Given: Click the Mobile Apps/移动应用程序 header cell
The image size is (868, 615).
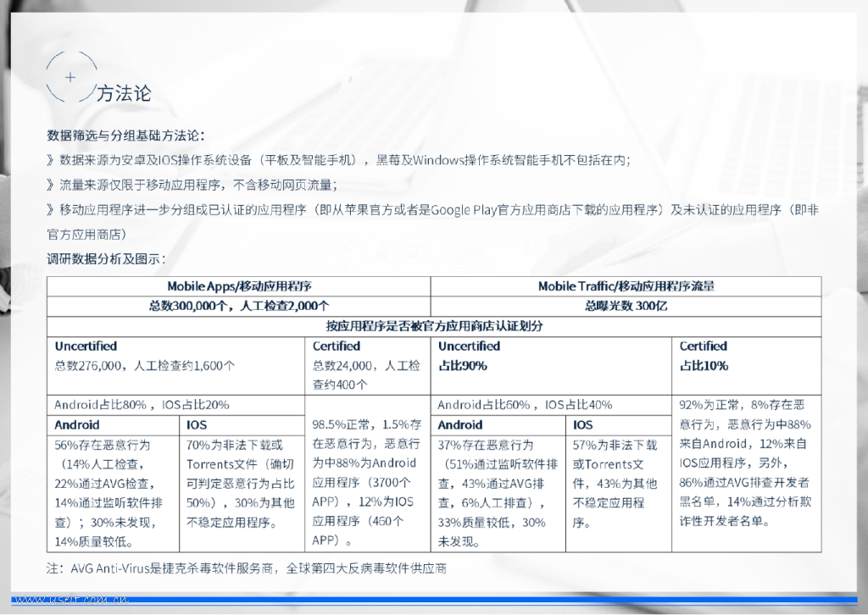Looking at the screenshot, I should 239,286.
